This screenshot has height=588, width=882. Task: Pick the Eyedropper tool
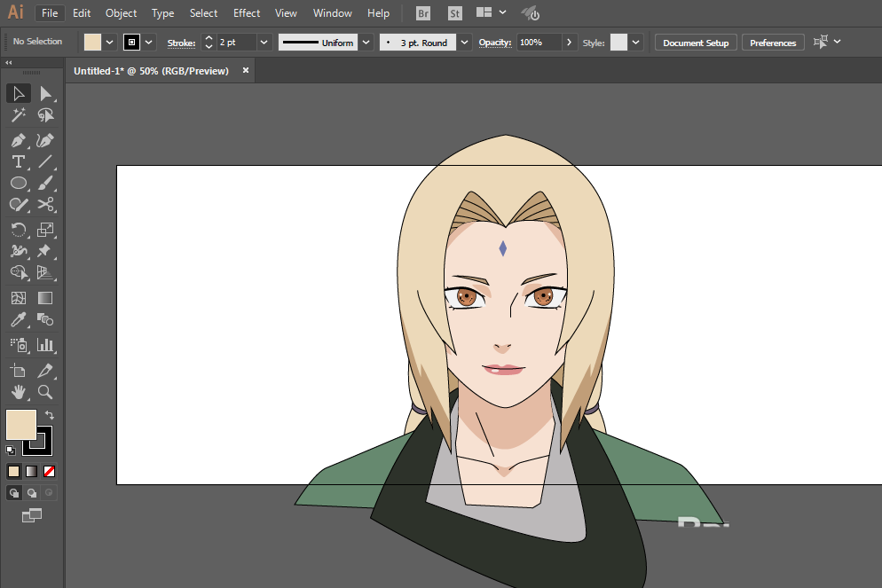point(19,320)
